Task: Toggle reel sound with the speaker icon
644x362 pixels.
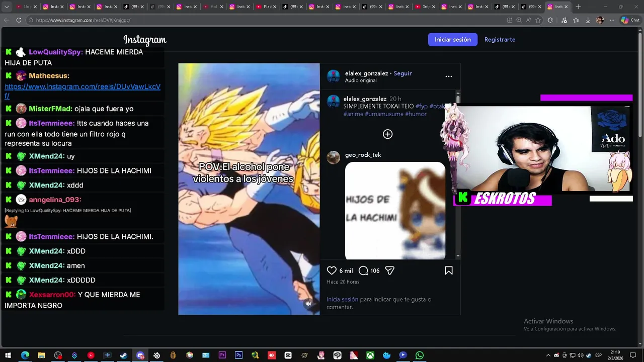Action: point(309,303)
